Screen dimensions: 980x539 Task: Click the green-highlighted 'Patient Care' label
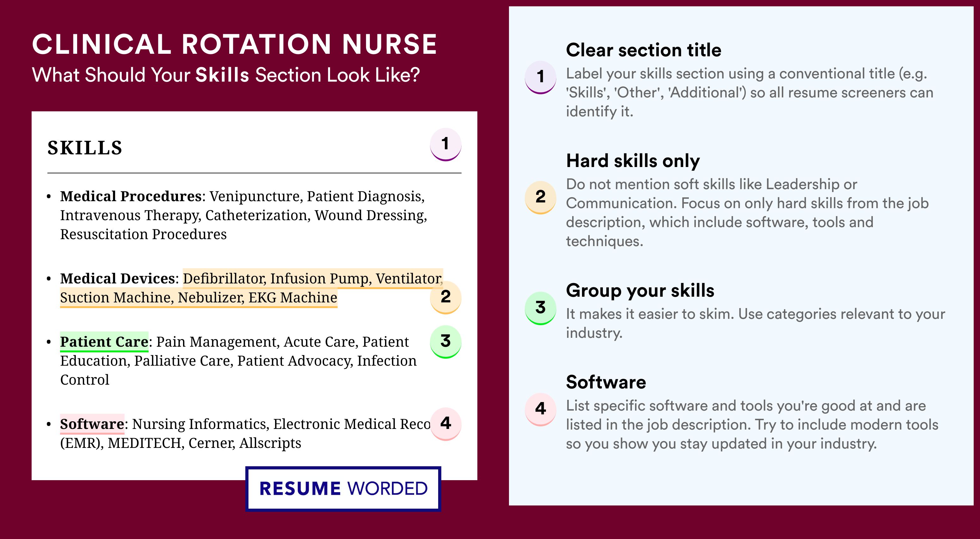(104, 341)
